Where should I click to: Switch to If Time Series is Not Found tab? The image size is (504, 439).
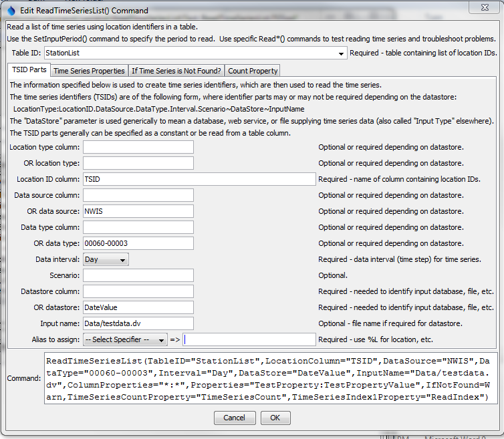176,70
